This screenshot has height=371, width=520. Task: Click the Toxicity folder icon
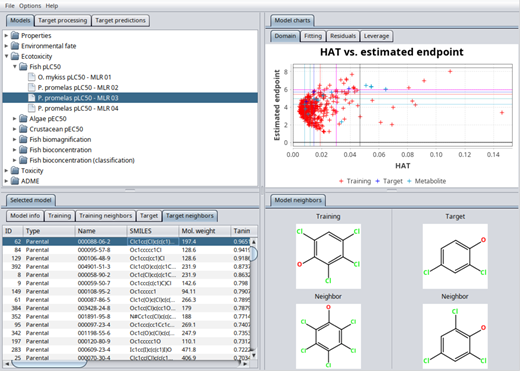tap(15, 170)
